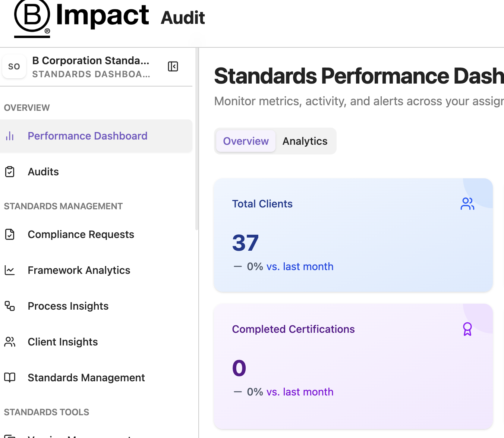The height and width of the screenshot is (438, 504).
Task: Click the Process Insights workflow icon
Action: click(x=10, y=306)
